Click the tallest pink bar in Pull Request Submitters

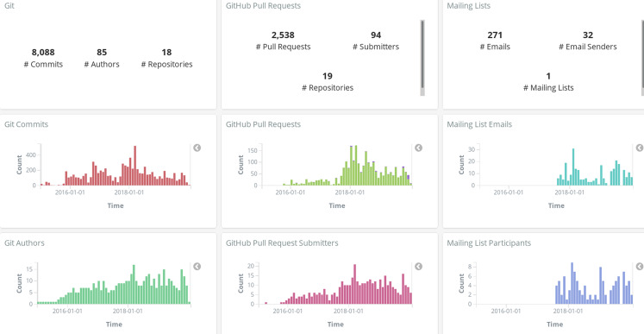[x=354, y=284]
